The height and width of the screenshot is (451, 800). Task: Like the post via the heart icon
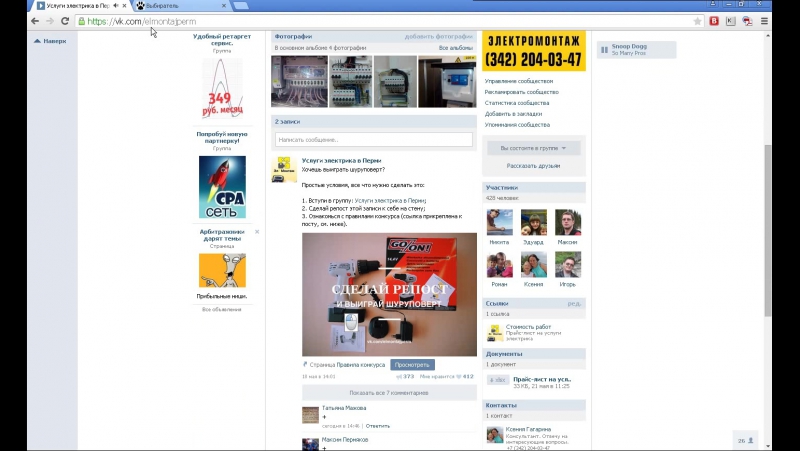point(458,377)
